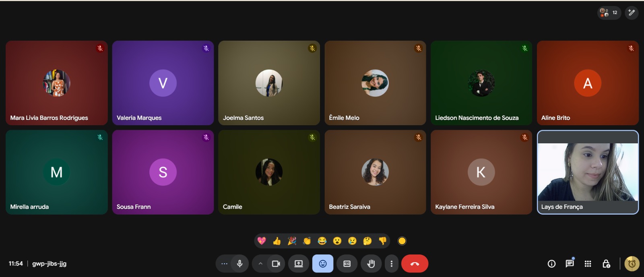Click muted mic icon on Joelma Santos tile

[312, 48]
